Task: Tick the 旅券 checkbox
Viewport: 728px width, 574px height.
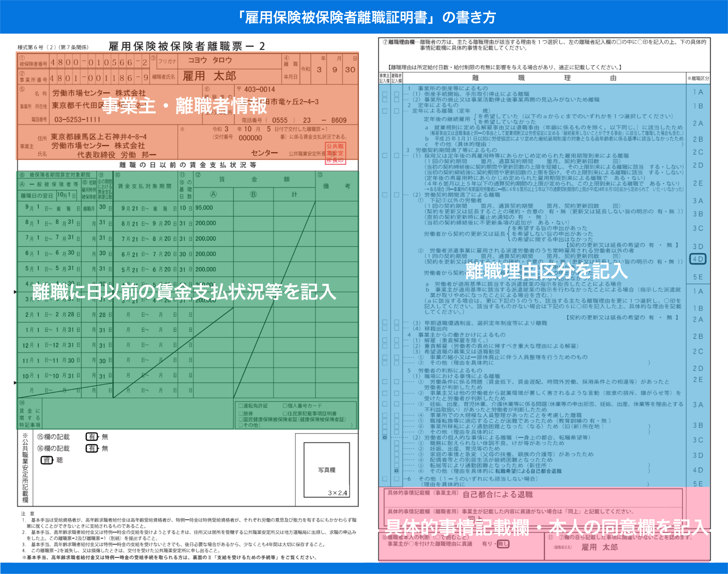Action: point(241,414)
